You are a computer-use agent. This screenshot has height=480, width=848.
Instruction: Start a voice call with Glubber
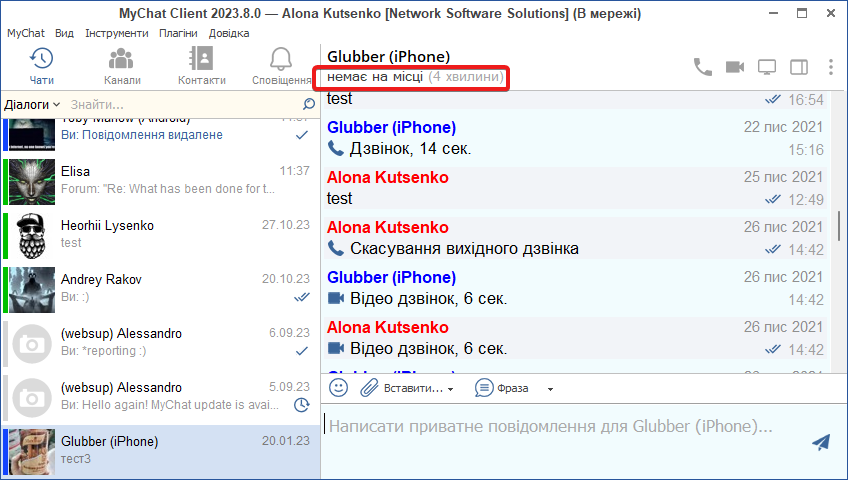click(x=703, y=67)
